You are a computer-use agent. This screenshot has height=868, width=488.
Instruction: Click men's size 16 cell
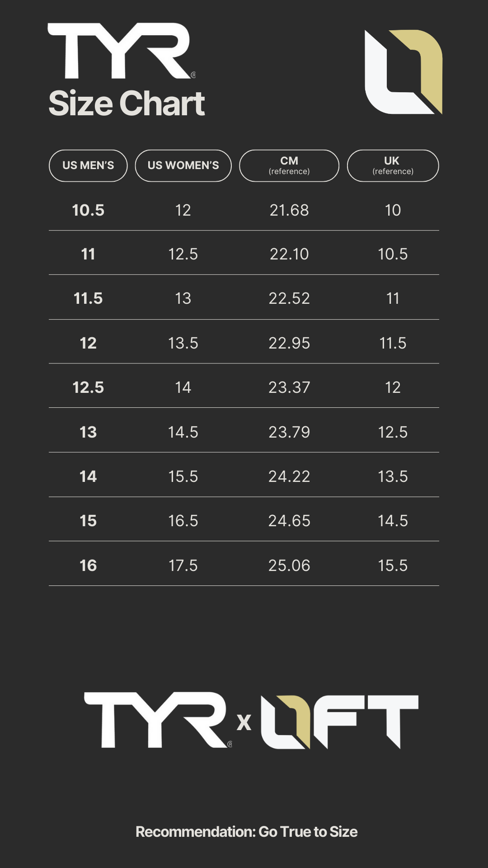[x=88, y=566]
